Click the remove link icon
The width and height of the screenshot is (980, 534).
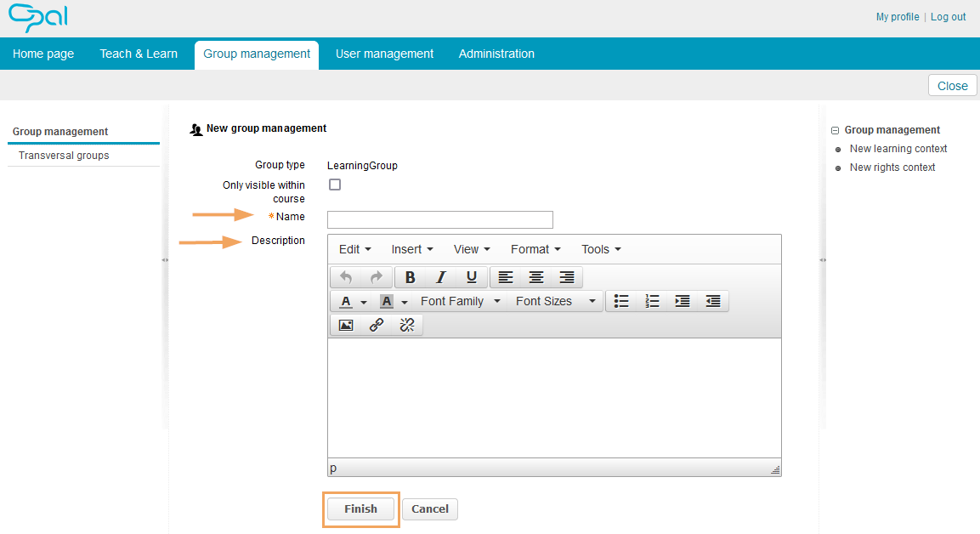tap(407, 325)
